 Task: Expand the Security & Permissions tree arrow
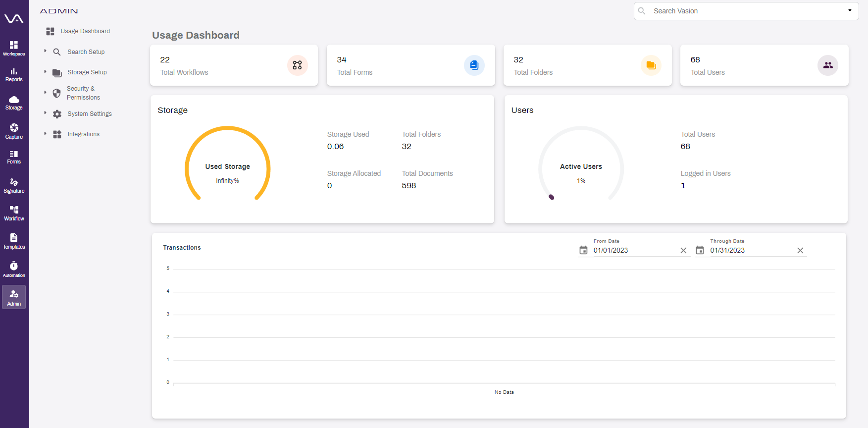pyautogui.click(x=45, y=93)
